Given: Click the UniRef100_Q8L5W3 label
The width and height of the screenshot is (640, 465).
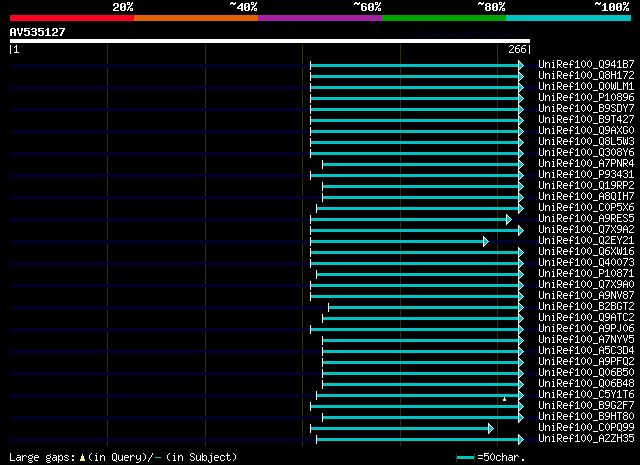Looking at the screenshot, I should [x=587, y=142].
